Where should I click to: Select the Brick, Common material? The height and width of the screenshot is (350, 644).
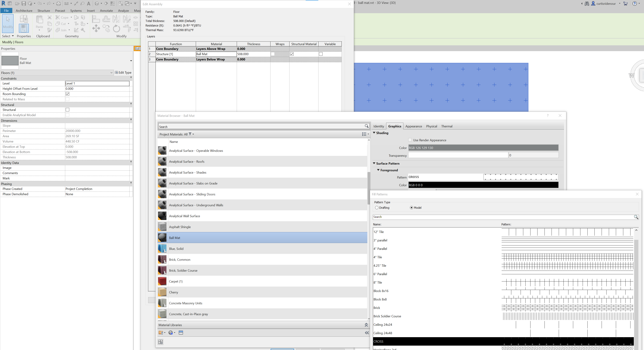[179, 260]
